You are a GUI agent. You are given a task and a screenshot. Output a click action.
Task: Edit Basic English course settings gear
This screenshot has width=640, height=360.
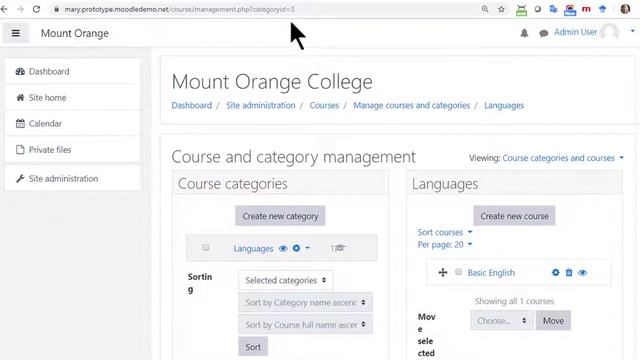(x=556, y=272)
